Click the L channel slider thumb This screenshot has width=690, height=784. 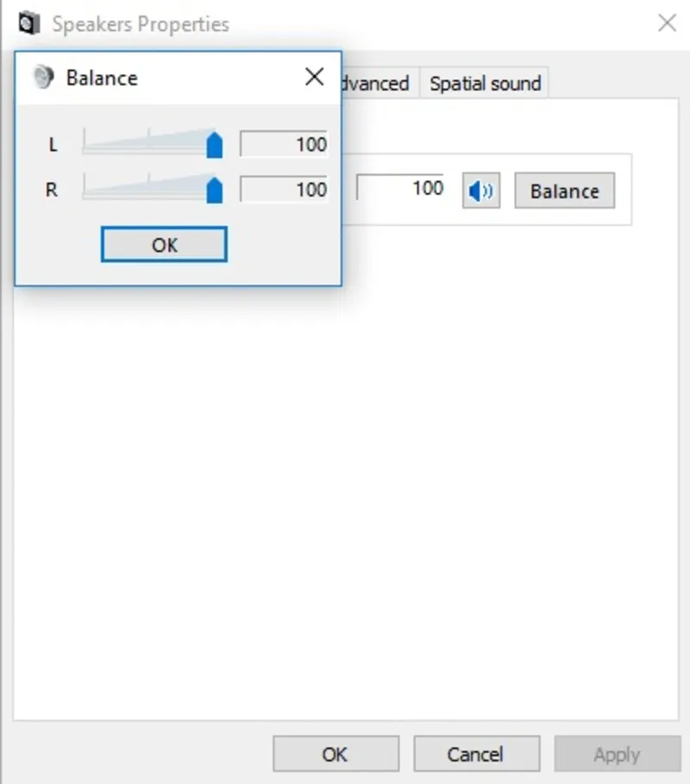pyautogui.click(x=215, y=145)
